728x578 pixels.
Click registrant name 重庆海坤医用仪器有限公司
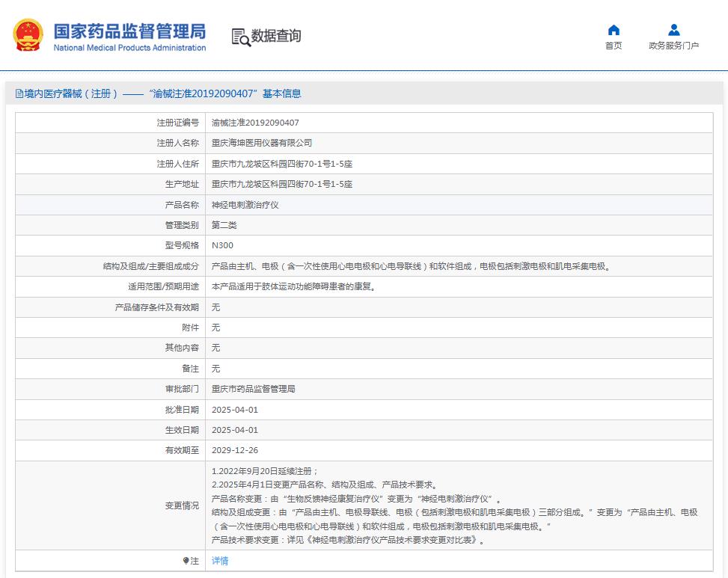point(262,143)
